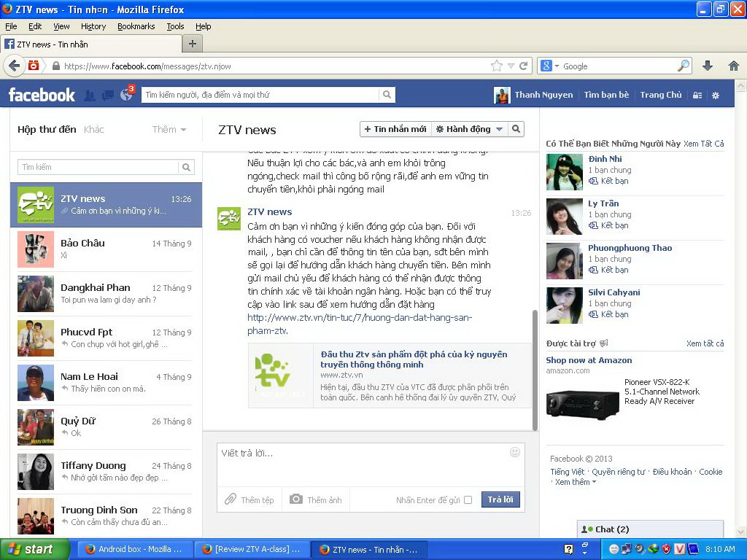Image resolution: width=747 pixels, height=560 pixels.
Task: Click Ly Trần profile picture
Action: [565, 216]
